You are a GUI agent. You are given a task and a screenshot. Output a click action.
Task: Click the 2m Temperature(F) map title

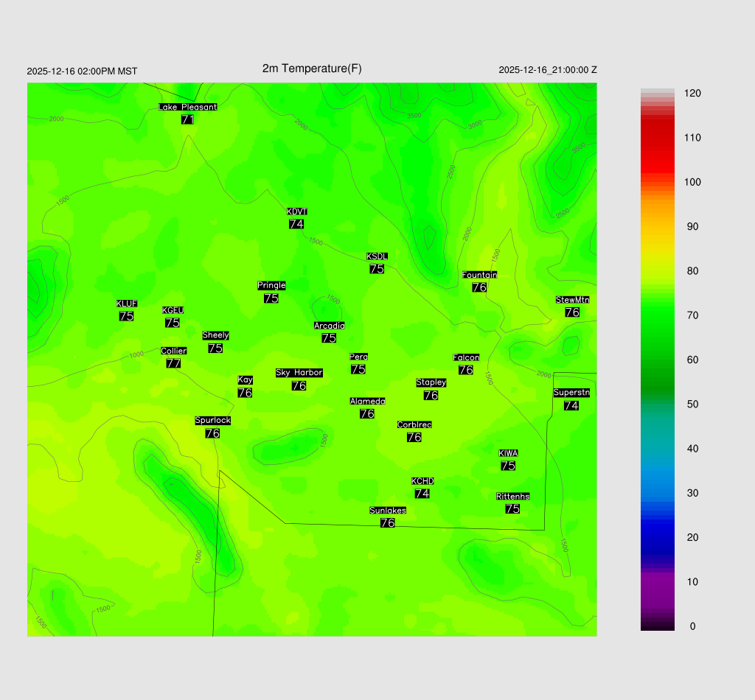pos(312,69)
